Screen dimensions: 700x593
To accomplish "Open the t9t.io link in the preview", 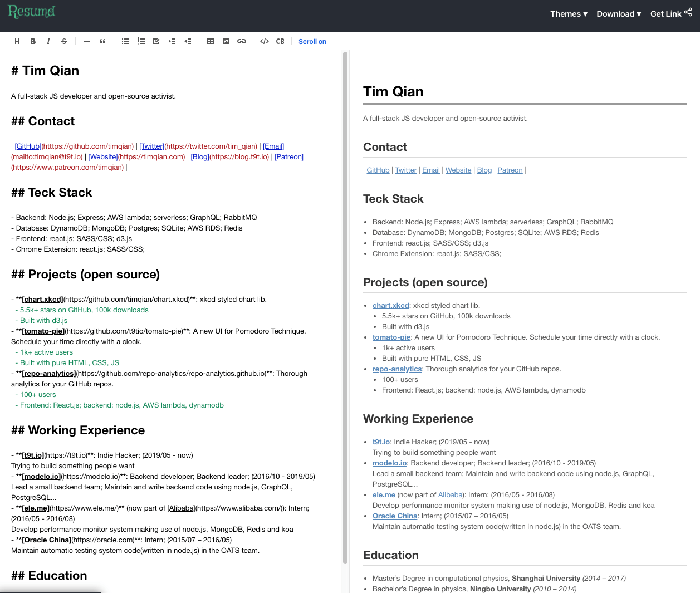I will click(x=381, y=442).
